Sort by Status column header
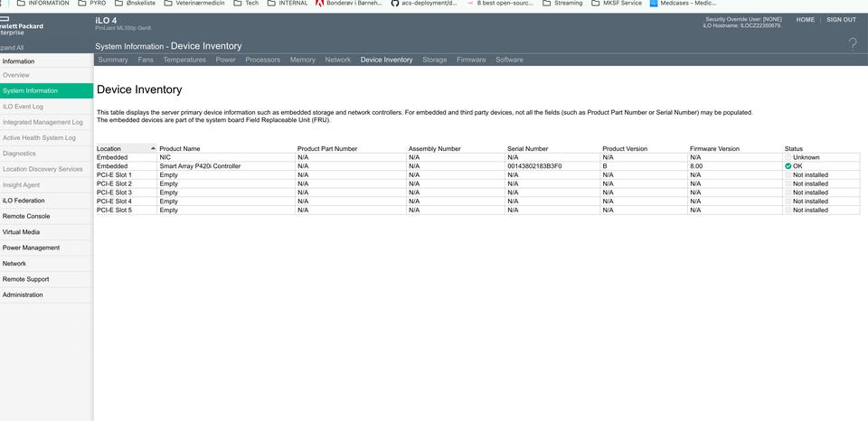This screenshot has width=868, height=421. pos(793,149)
